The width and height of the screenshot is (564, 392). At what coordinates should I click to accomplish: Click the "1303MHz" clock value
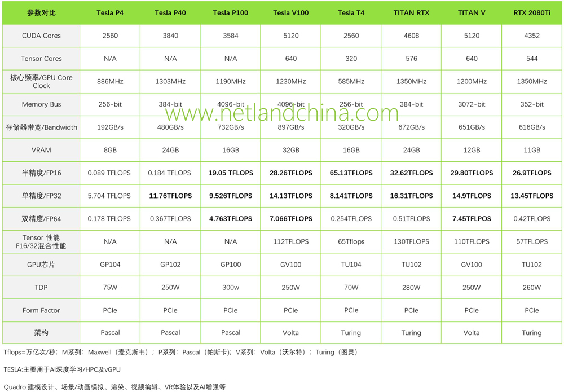(170, 82)
